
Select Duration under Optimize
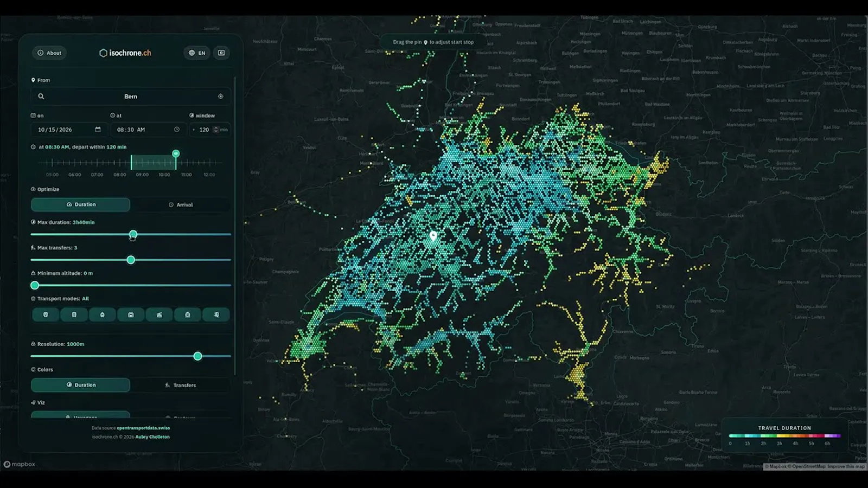coord(80,204)
